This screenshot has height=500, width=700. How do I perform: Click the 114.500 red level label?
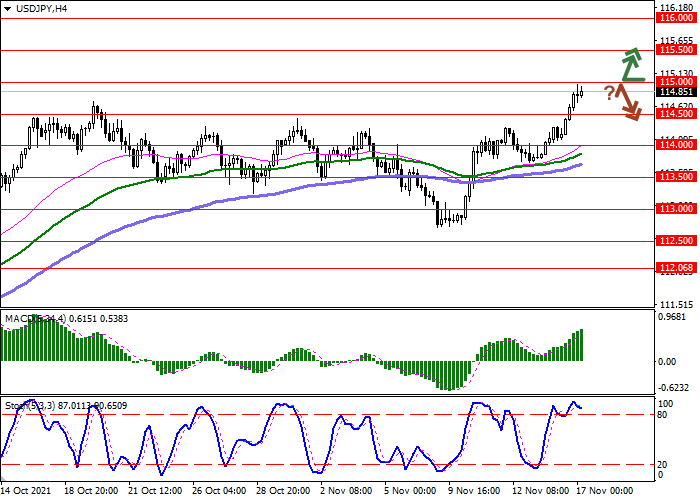point(676,114)
